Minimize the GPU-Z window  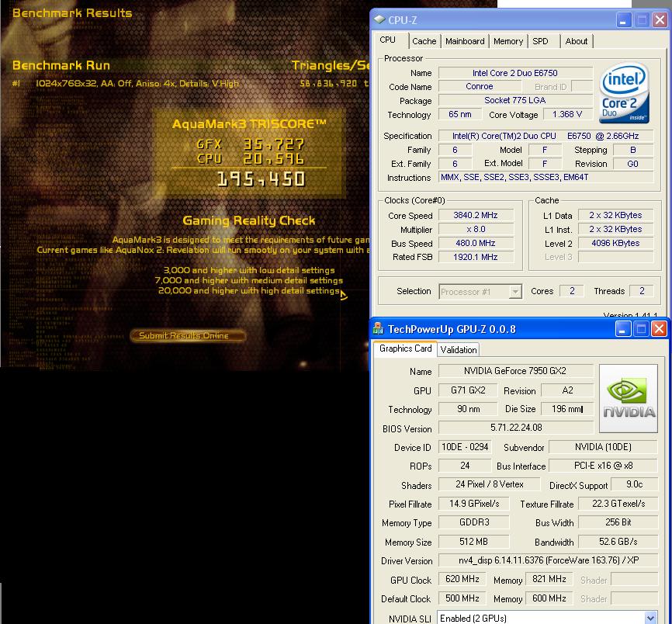pyautogui.click(x=622, y=329)
